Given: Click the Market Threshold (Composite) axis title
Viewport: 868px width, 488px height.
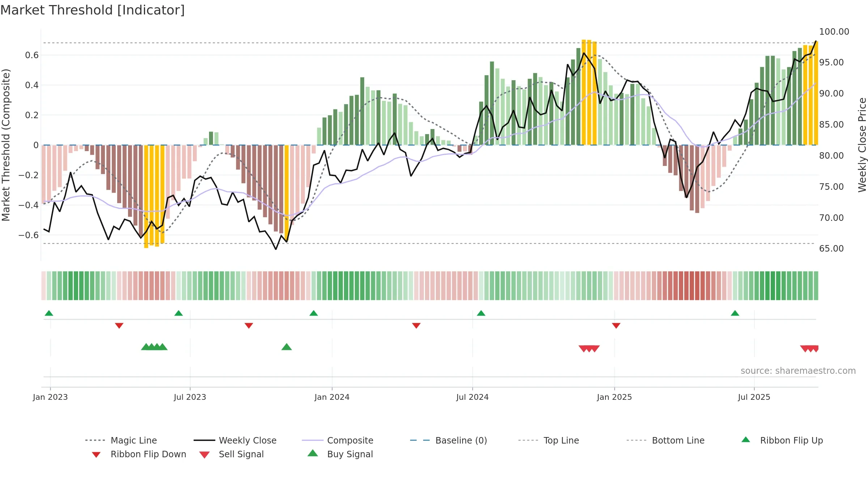Looking at the screenshot, I should click(6, 145).
